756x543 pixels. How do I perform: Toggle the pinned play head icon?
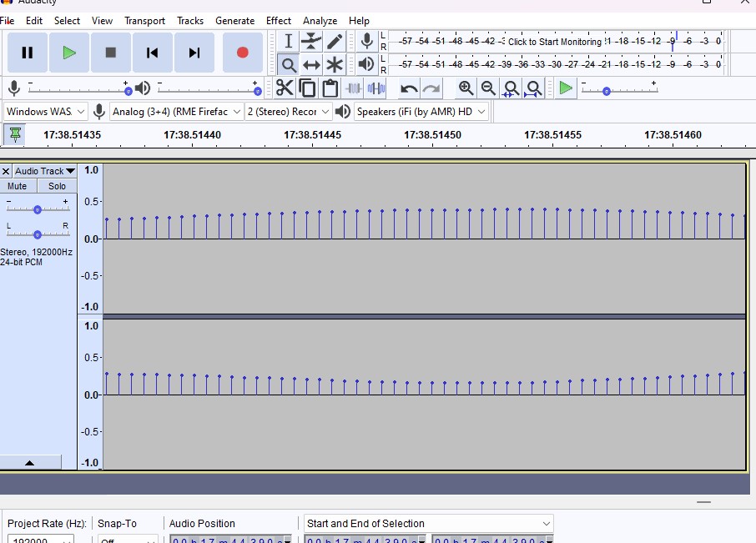pos(15,134)
